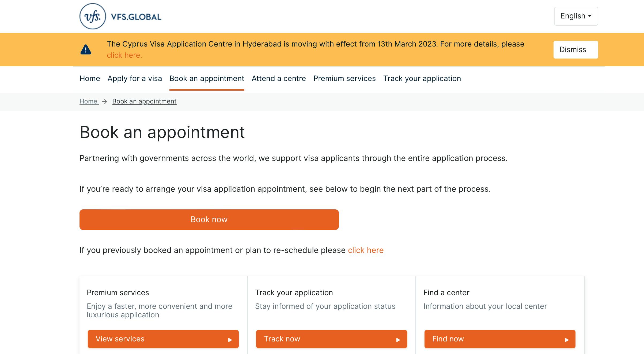The width and height of the screenshot is (644, 354).
Task: Click the arrow icon on View services
Action: 230,340
